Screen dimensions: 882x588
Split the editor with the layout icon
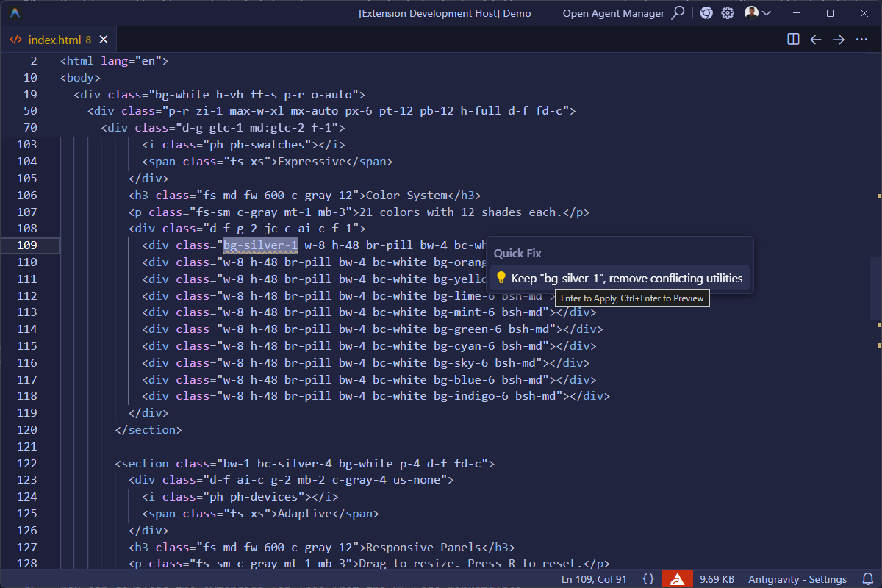(x=793, y=40)
